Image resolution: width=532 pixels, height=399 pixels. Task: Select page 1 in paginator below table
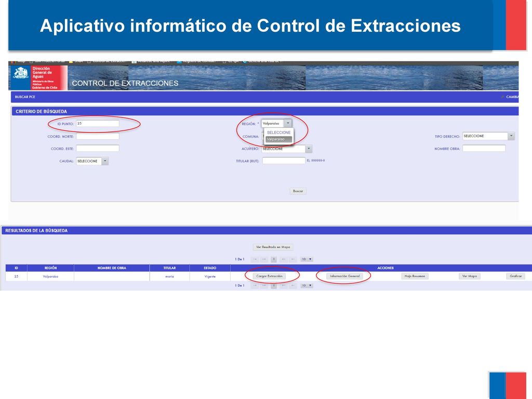pos(273,286)
